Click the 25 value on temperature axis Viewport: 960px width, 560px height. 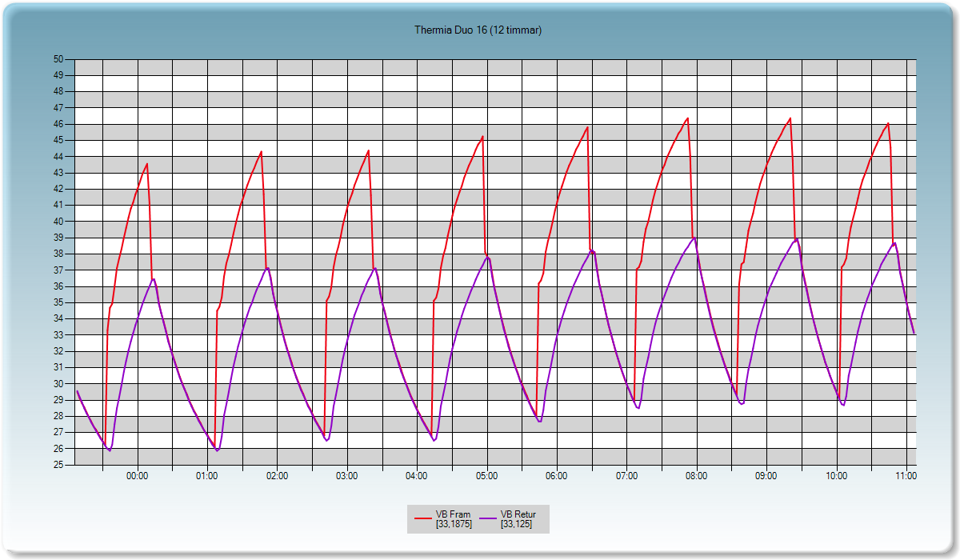(58, 465)
